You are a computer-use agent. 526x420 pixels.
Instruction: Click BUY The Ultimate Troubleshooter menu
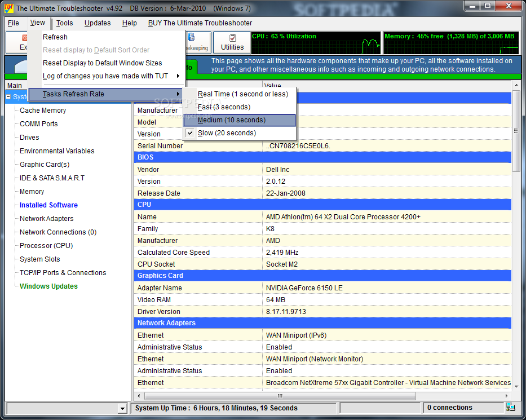(200, 23)
